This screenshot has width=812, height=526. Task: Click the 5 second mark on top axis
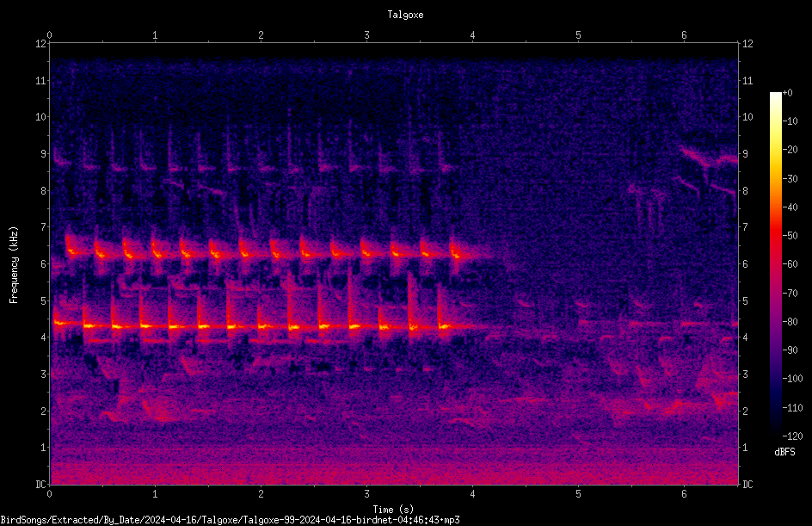click(x=578, y=35)
